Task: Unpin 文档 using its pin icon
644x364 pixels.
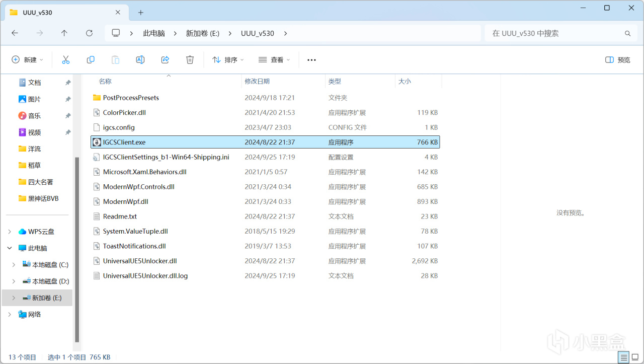Action: (68, 83)
